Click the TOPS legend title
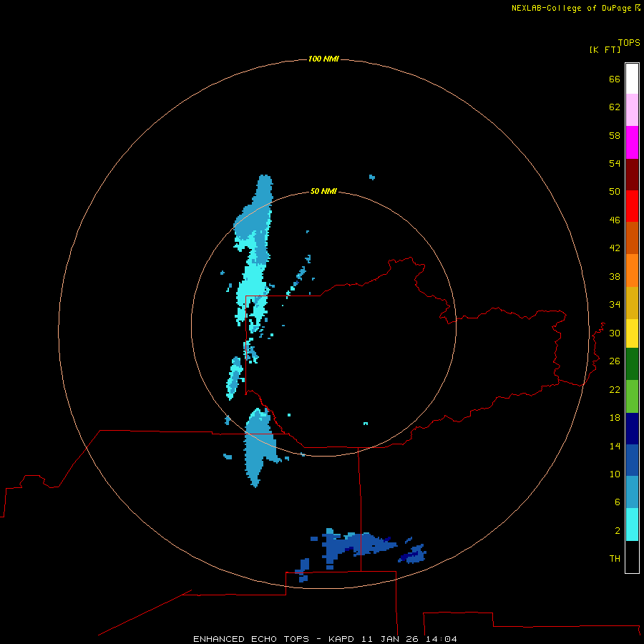The height and width of the screenshot is (644, 644). click(629, 42)
